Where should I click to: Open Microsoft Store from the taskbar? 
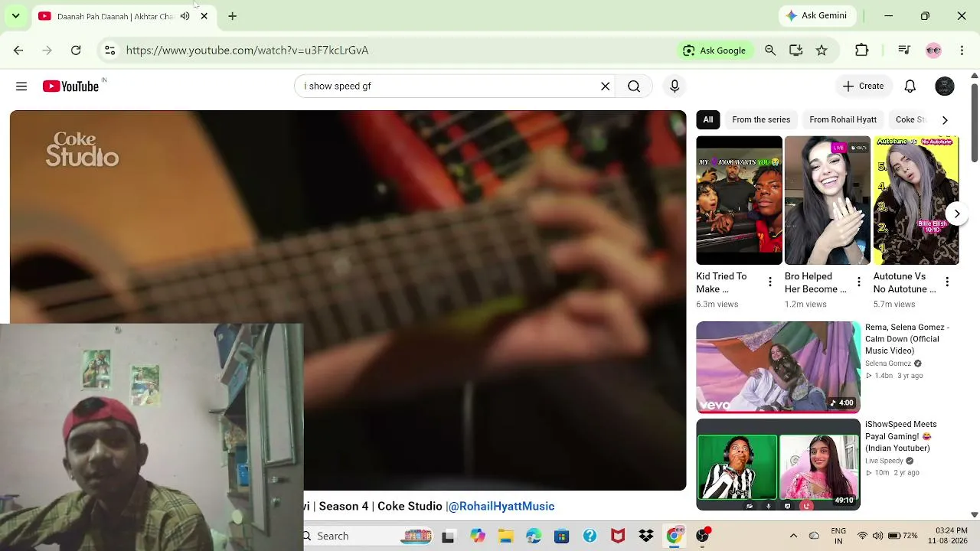coord(562,536)
